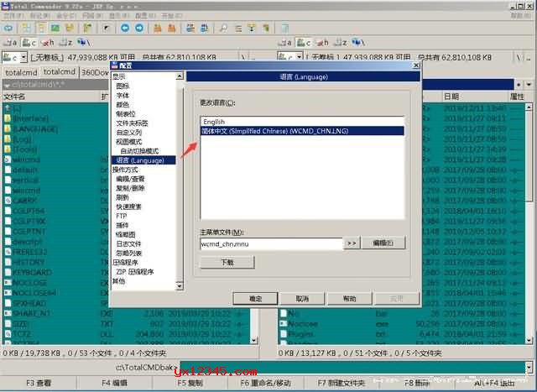Click the first gift-box pack files icon
Viewport: 537px width, 392px height.
tap(158, 28)
